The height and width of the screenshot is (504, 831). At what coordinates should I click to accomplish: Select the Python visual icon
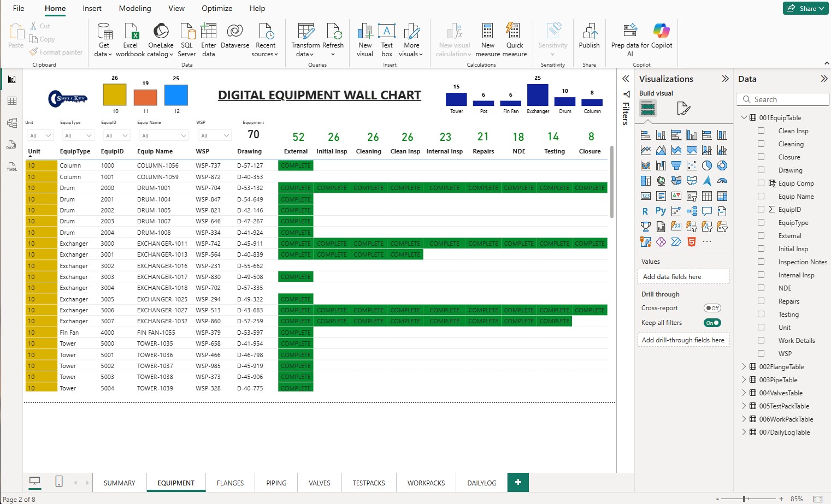tap(661, 211)
